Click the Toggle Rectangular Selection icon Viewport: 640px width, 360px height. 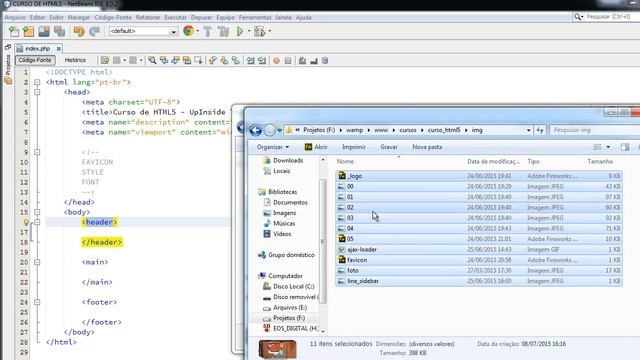pos(199,60)
